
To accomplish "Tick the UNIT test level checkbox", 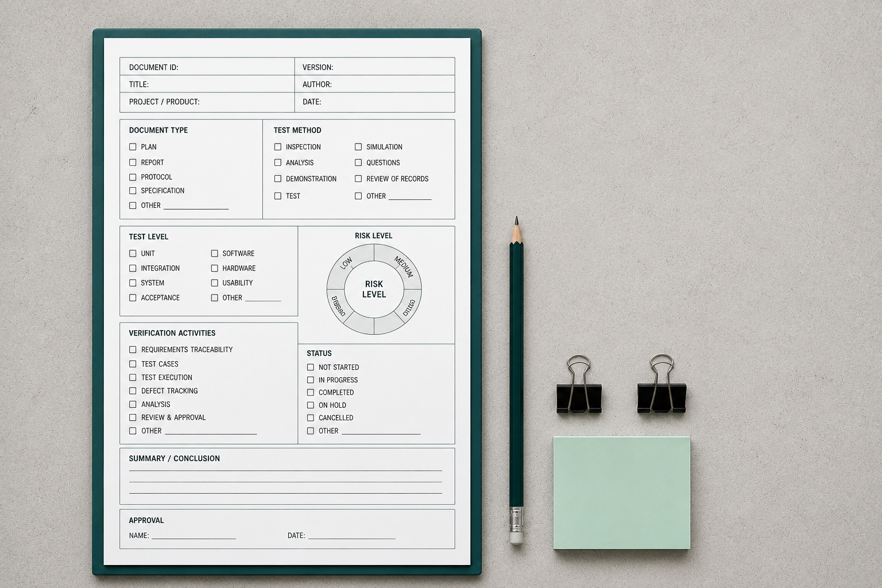I will click(133, 253).
